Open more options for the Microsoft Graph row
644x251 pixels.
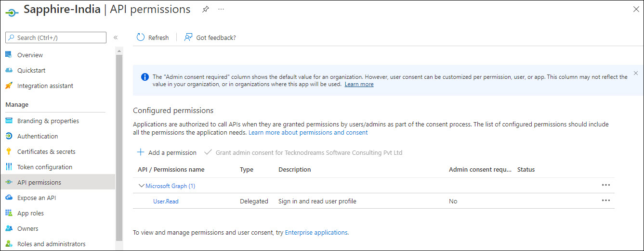click(605, 185)
